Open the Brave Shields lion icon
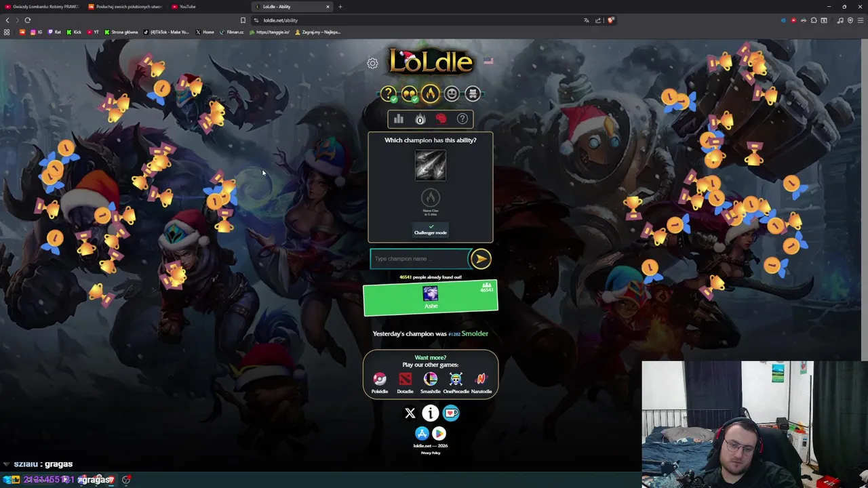Viewport: 868px width, 488px height. pos(610,20)
